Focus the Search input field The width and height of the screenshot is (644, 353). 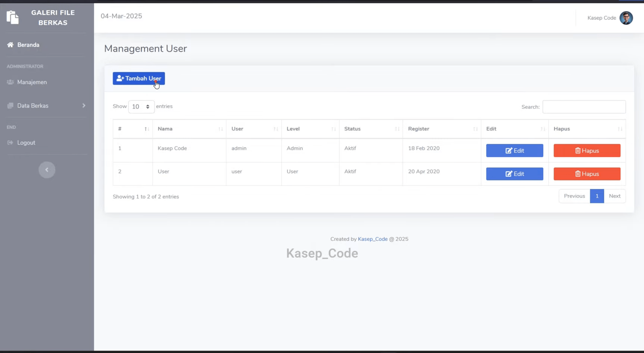(x=584, y=107)
